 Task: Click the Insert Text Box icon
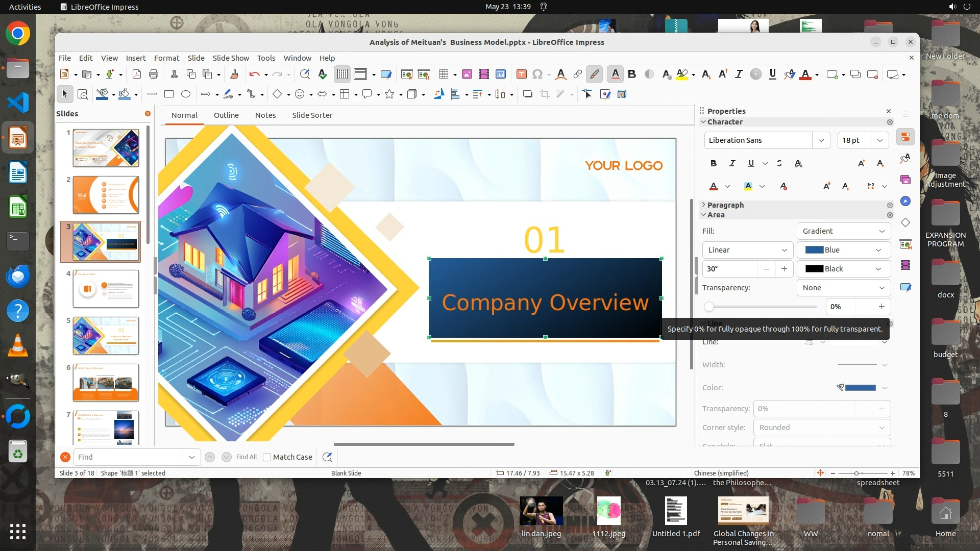(x=521, y=74)
